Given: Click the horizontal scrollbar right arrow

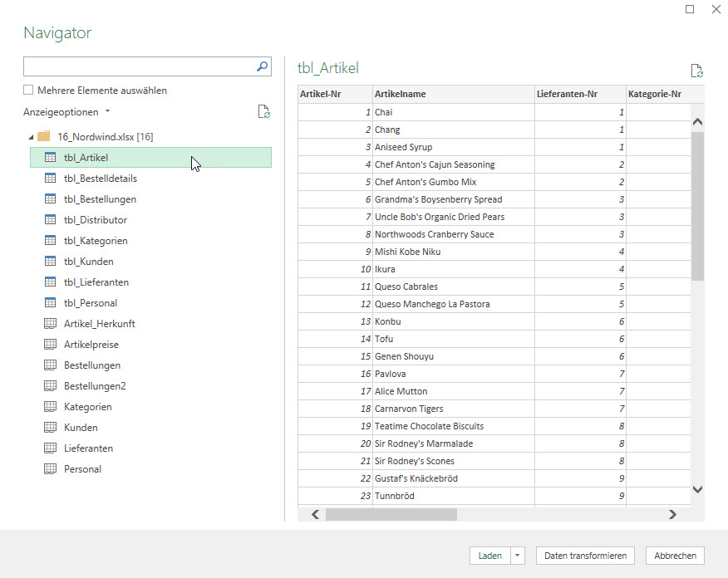Looking at the screenshot, I should 672,515.
